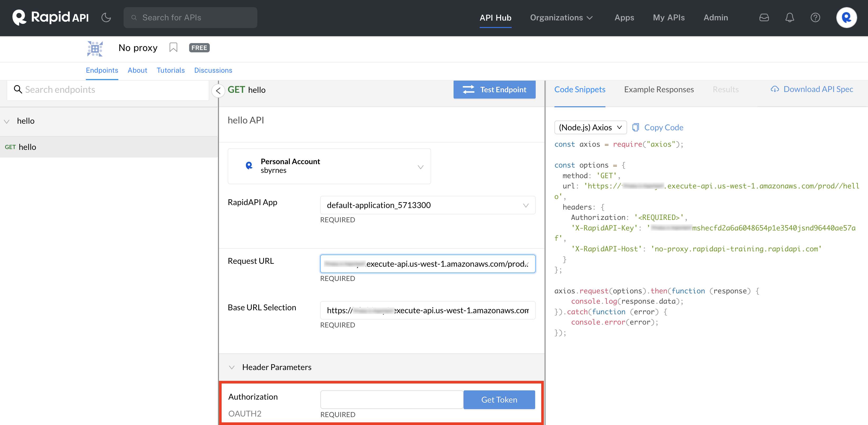The width and height of the screenshot is (868, 425).
Task: Click the RapidAPI logo
Action: 50,17
